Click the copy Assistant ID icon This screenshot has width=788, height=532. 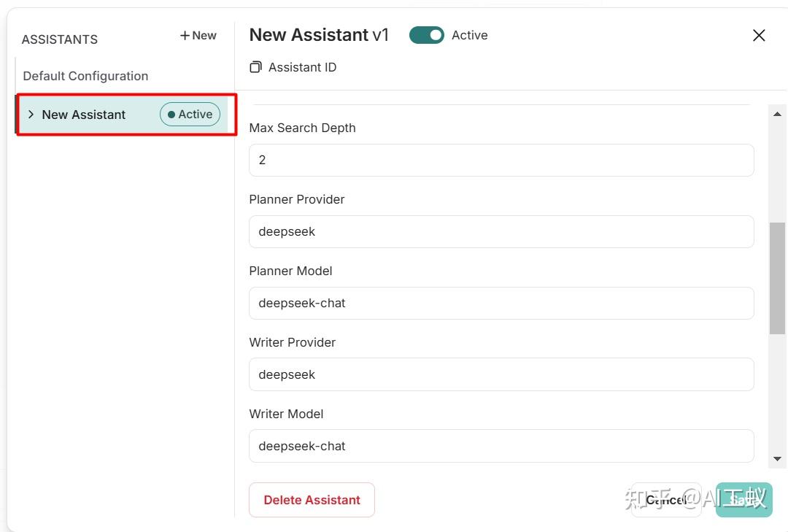(x=255, y=67)
